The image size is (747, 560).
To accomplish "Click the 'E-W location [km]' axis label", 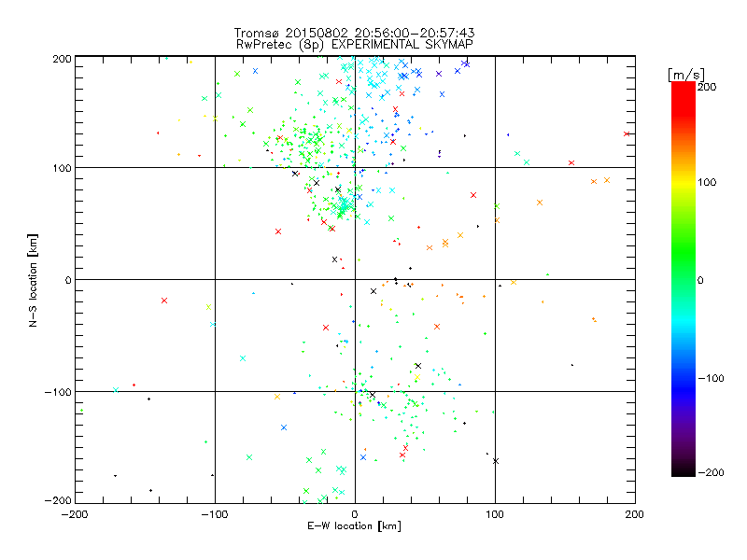I will pyautogui.click(x=354, y=525).
